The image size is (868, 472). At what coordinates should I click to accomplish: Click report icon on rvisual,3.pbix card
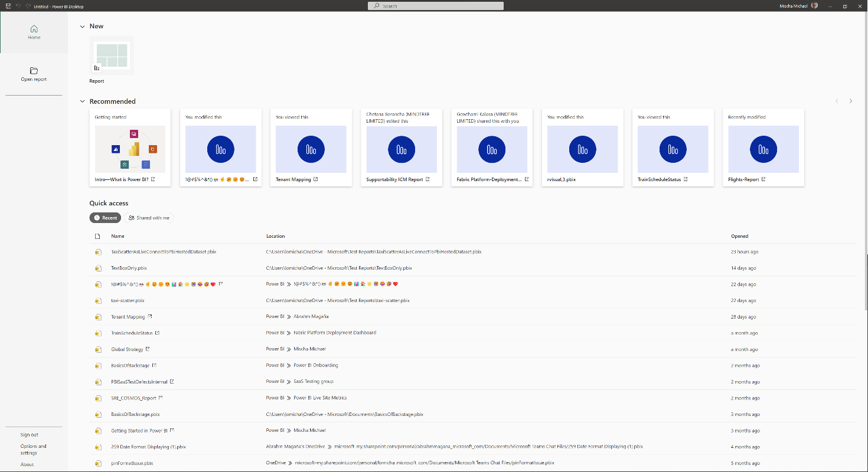[582, 149]
